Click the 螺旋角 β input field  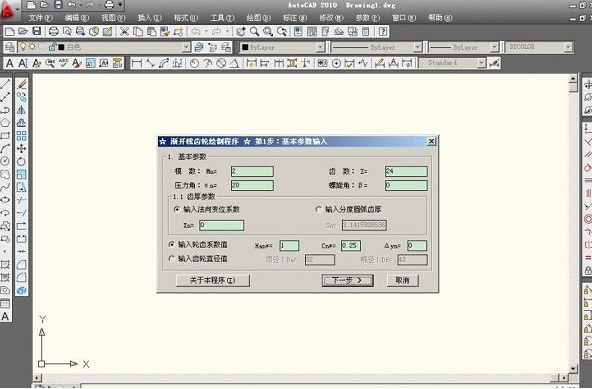tap(406, 185)
